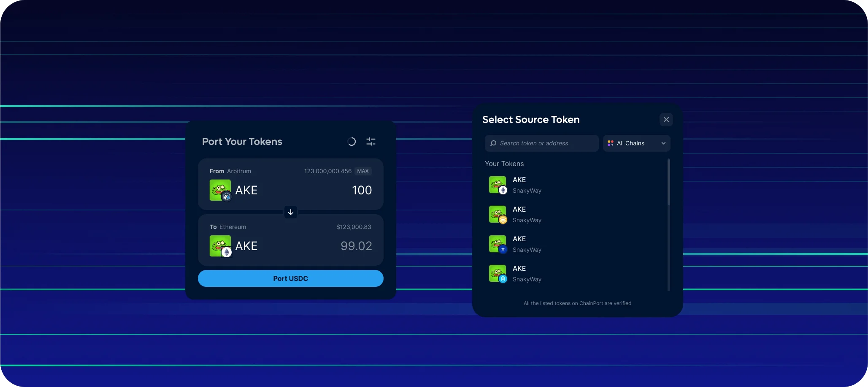Click the Select Source Token title
The image size is (868, 387).
[531, 120]
